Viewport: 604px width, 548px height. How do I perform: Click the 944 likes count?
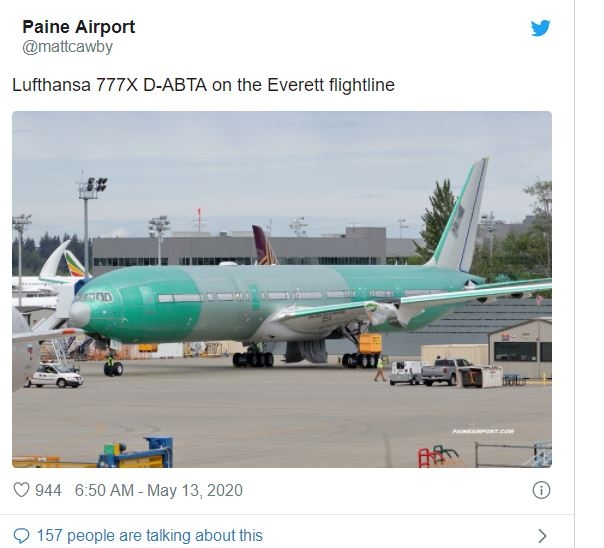tap(48, 491)
